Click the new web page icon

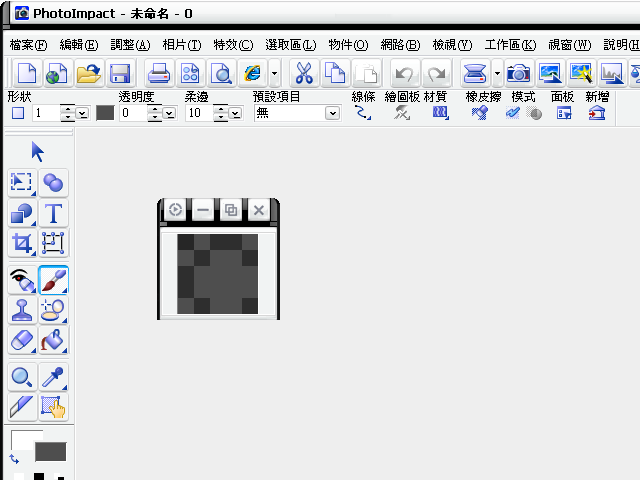click(58, 73)
